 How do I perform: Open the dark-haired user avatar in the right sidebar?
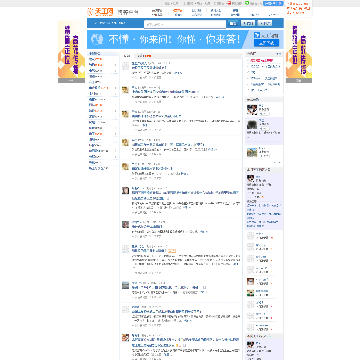(x=252, y=109)
